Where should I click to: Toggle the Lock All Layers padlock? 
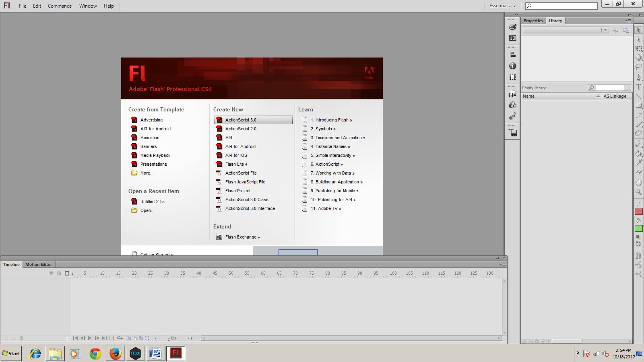[x=59, y=273]
